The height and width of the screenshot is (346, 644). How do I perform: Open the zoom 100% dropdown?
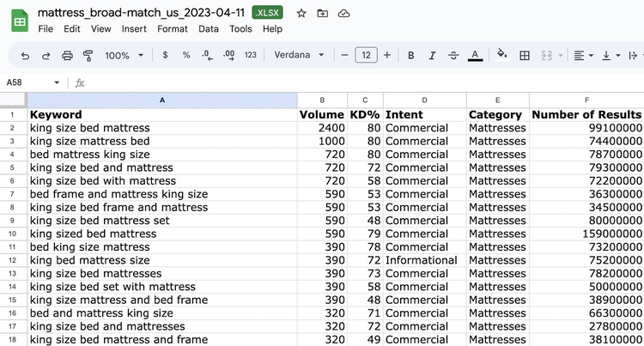click(124, 56)
